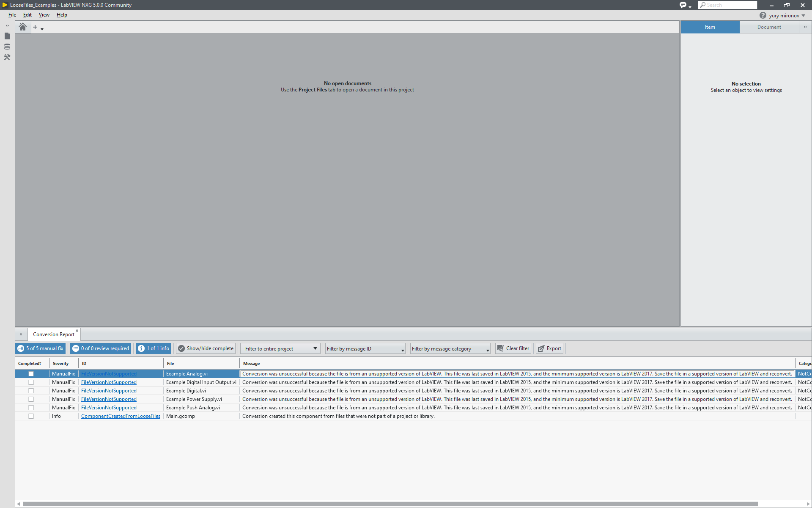Open the FileVersionNotSupported link for Example Digital.vi
The height and width of the screenshot is (508, 812).
[x=108, y=390]
